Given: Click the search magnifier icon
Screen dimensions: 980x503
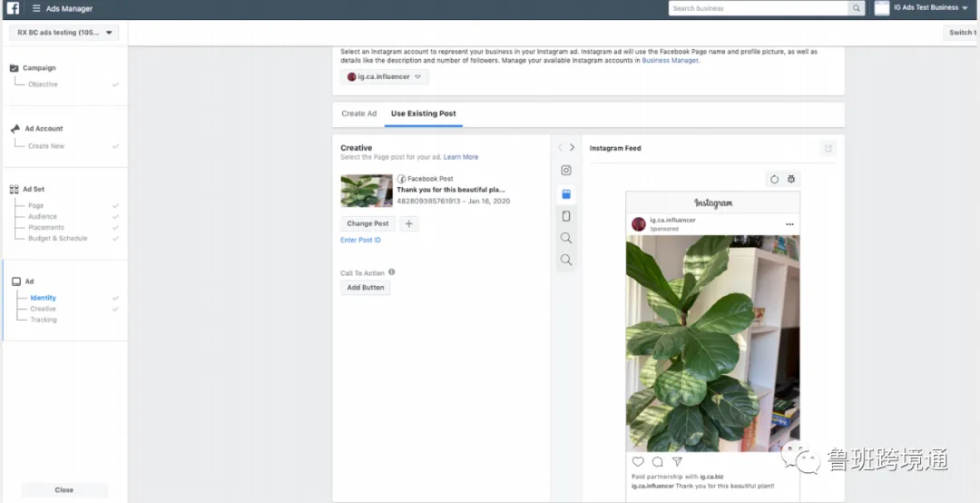Looking at the screenshot, I should tap(857, 8).
